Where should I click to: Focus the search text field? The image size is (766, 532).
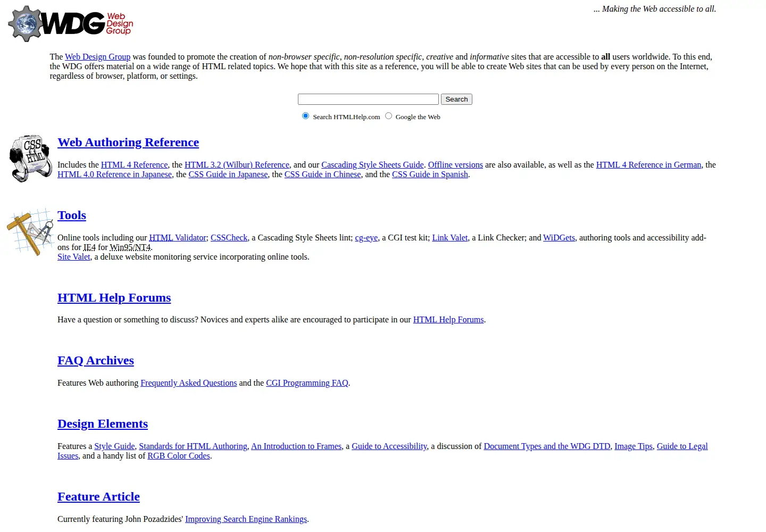click(368, 99)
